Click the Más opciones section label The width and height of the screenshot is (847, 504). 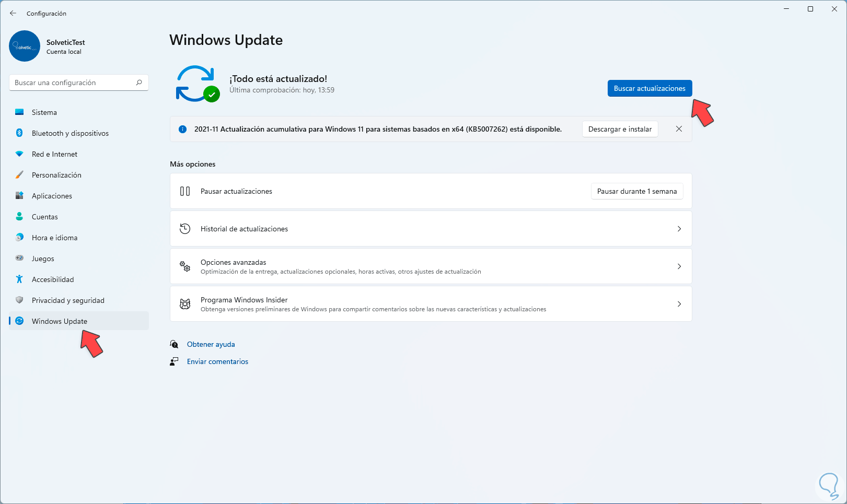pos(193,164)
